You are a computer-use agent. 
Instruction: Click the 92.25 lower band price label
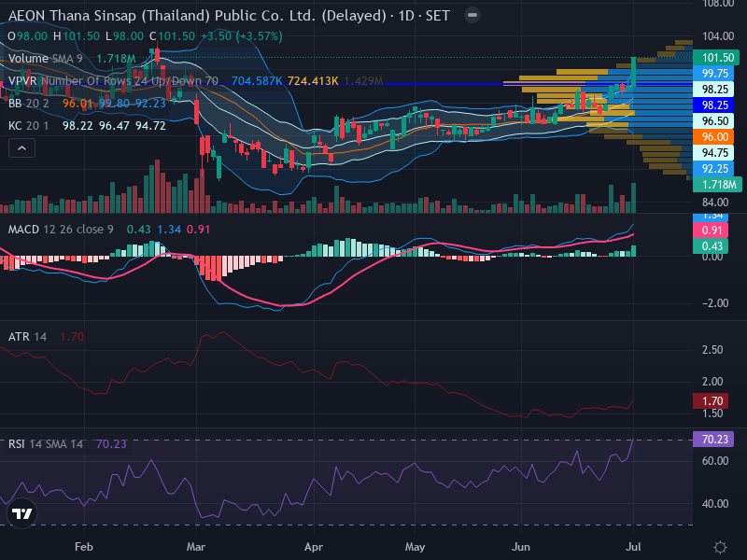(713, 169)
